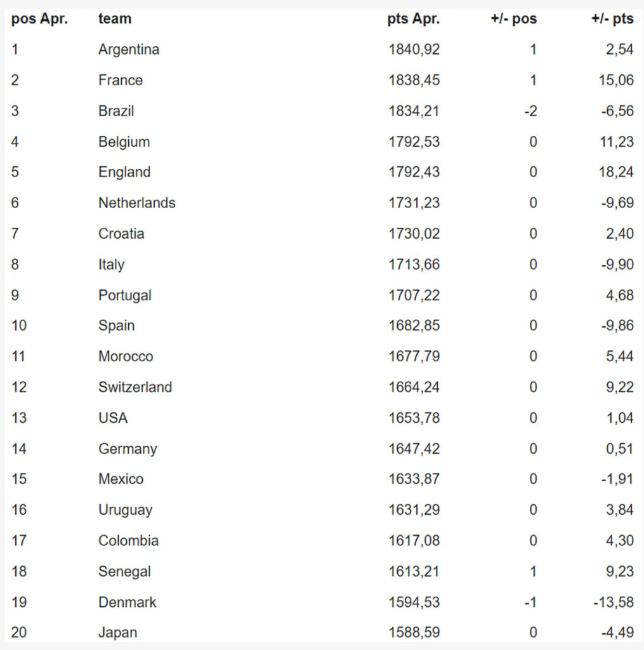Select Croatia's points 1730,02
This screenshot has width=644, height=650.
[x=414, y=234]
